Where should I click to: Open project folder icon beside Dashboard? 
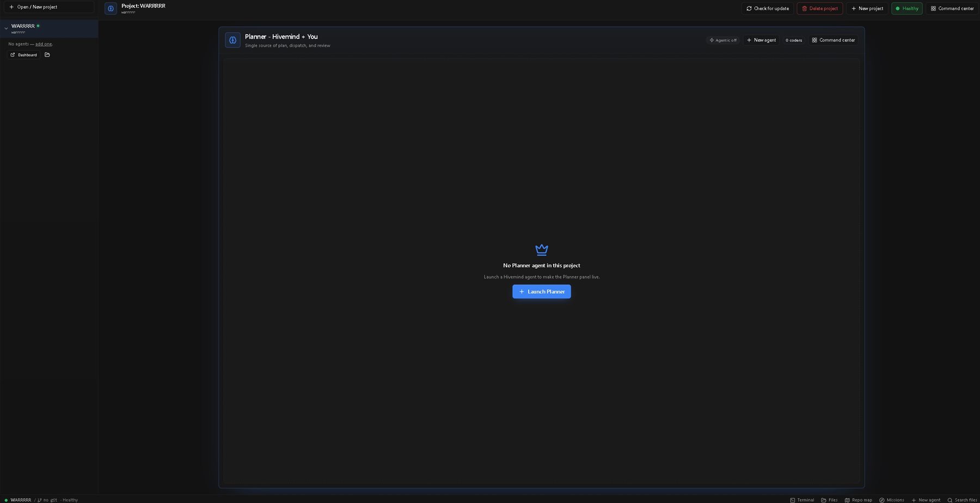coord(47,55)
